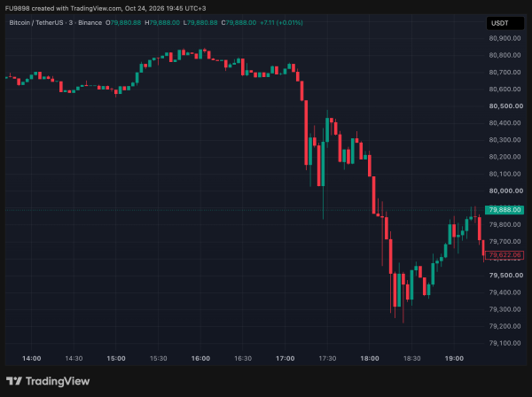This screenshot has width=532, height=397.
Task: Click the open value O79,880.88
Action: click(x=123, y=23)
